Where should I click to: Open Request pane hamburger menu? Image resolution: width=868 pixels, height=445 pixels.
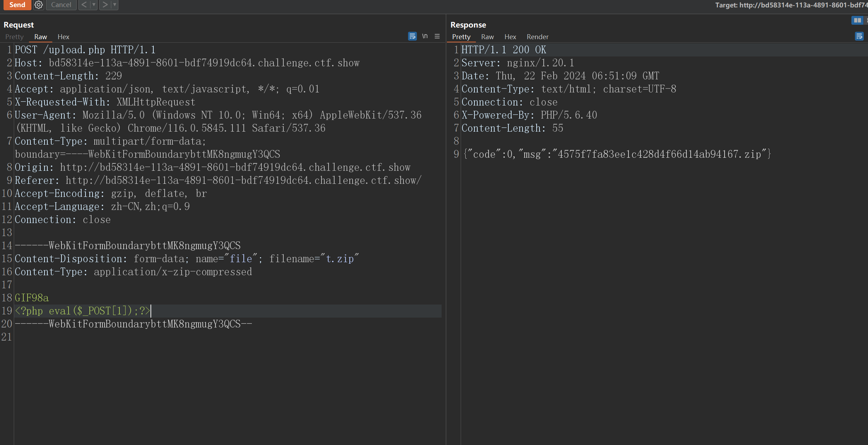(x=437, y=36)
